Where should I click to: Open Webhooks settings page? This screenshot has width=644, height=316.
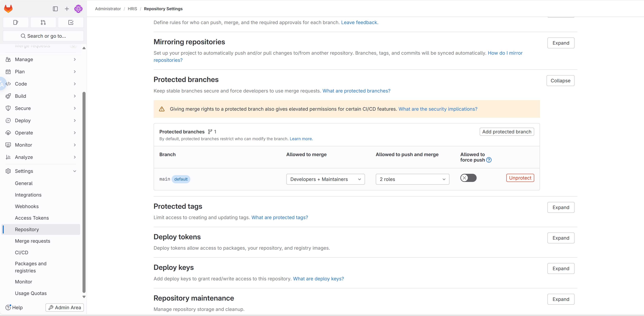(x=27, y=207)
